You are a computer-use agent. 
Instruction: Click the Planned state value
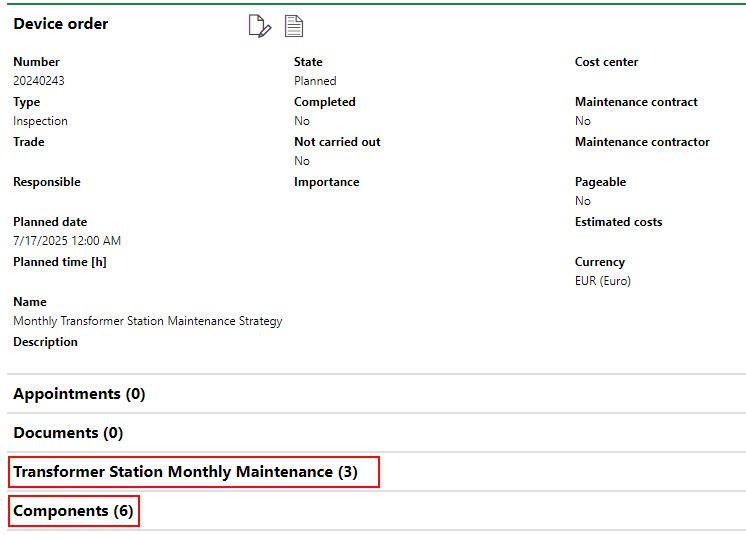[x=315, y=81]
